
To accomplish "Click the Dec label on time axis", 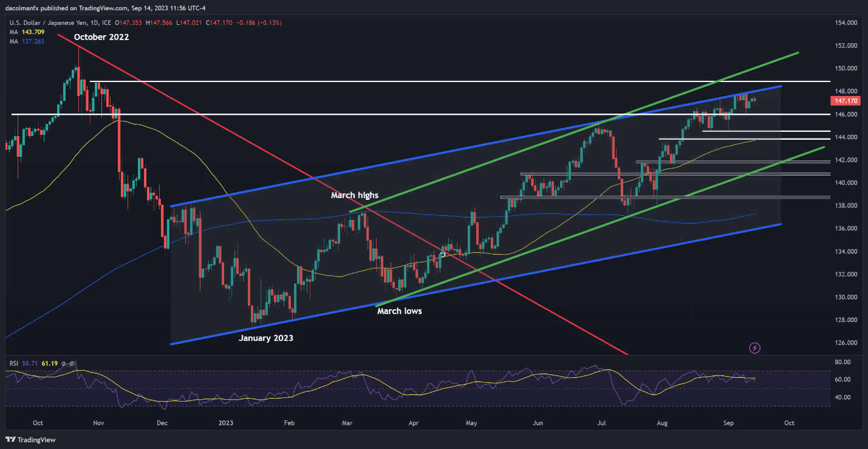I will tap(162, 423).
